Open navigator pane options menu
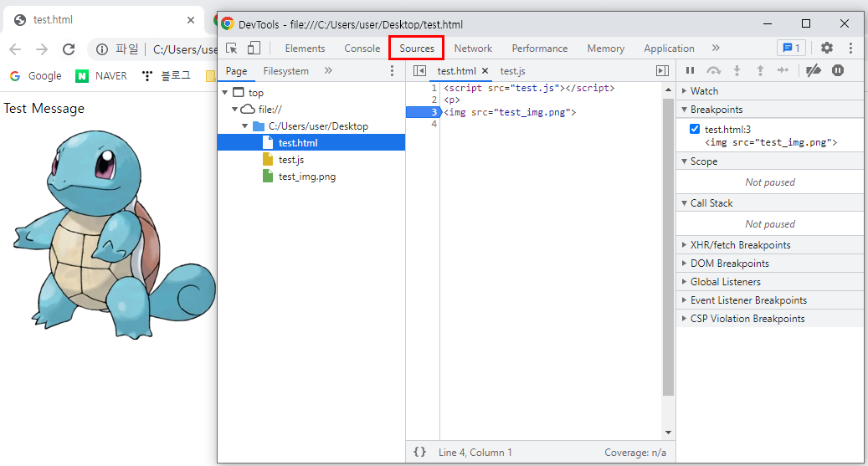868x466 pixels. click(392, 71)
